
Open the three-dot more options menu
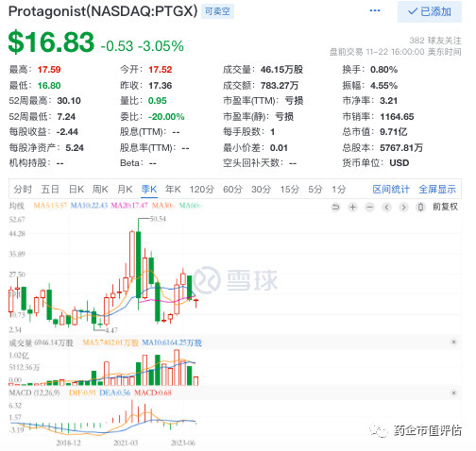[375, 10]
